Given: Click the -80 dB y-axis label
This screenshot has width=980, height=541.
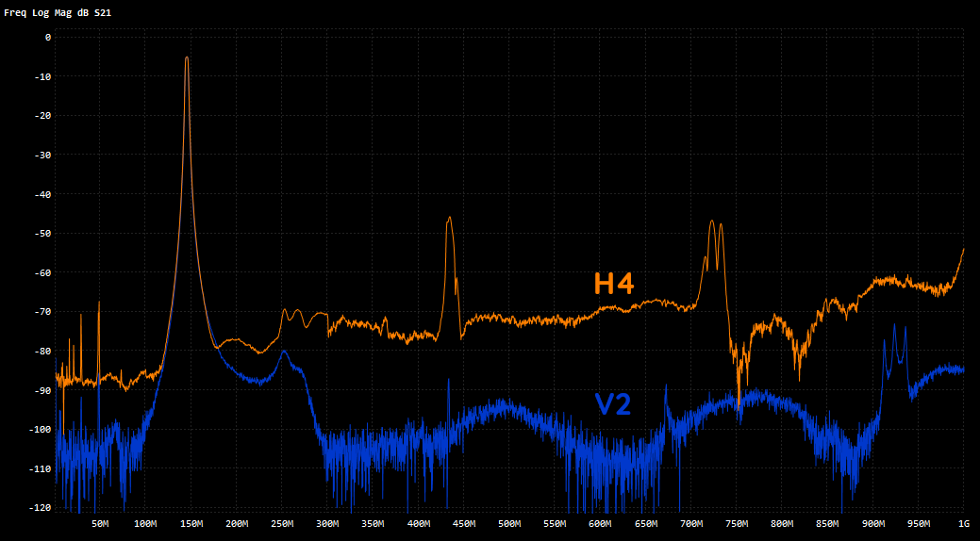Looking at the screenshot, I should coord(42,352).
